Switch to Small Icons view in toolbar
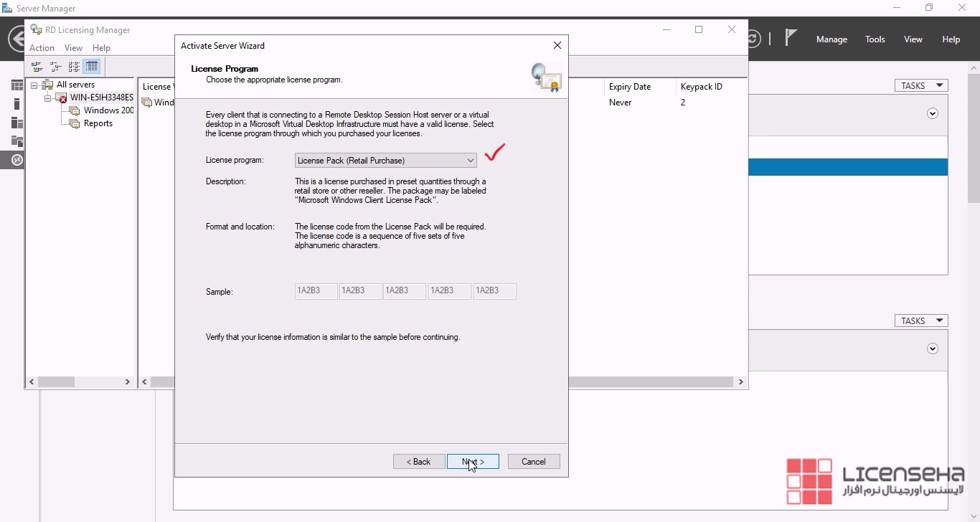Screen dimensions: 980x522 click(56, 67)
